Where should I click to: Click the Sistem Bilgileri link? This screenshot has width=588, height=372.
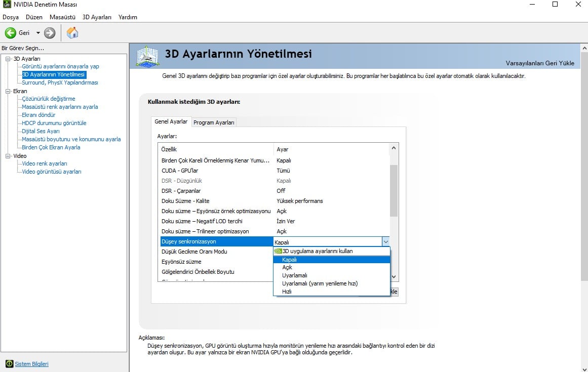(31, 364)
